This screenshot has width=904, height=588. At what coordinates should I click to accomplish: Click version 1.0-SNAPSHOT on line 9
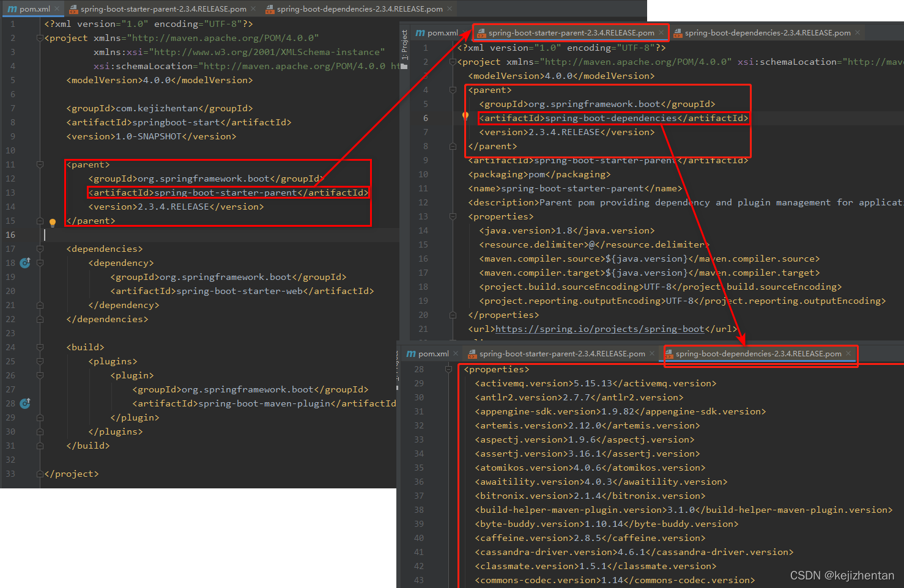click(151, 136)
